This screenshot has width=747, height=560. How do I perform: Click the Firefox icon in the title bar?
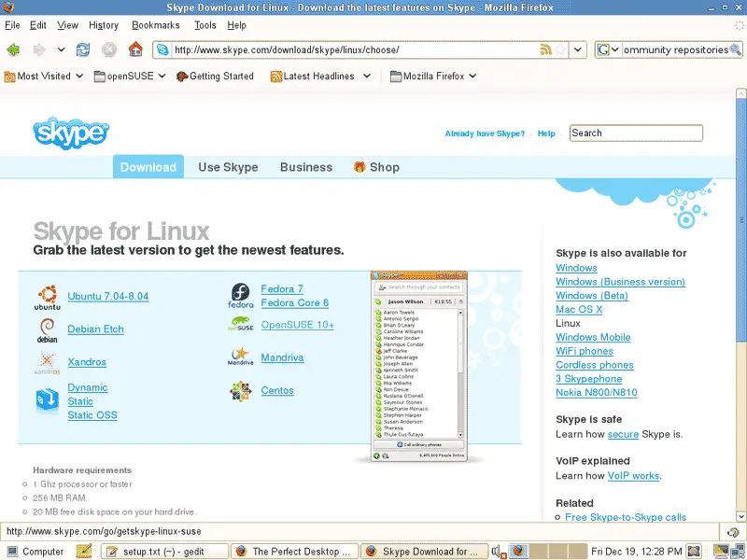pos(8,7)
